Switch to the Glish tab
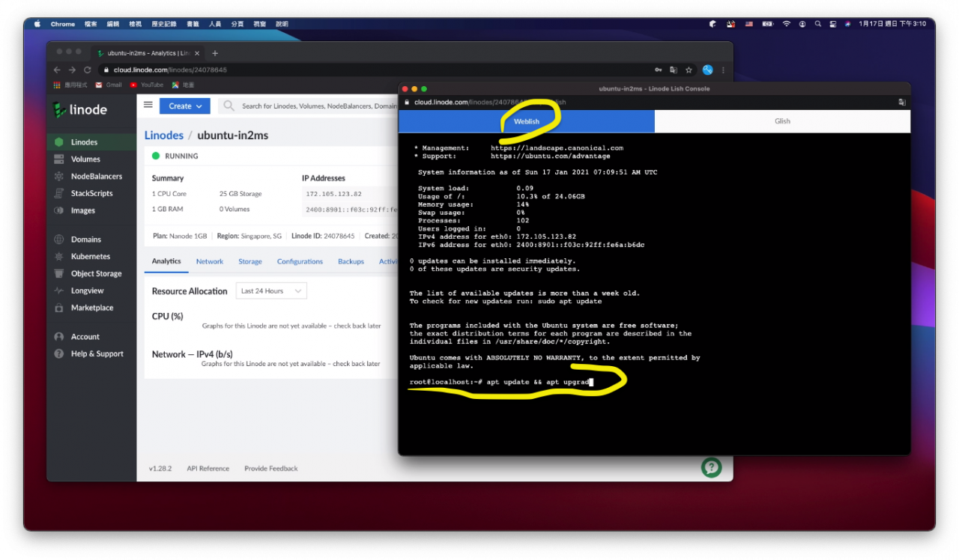Image resolution: width=959 pixels, height=560 pixels. pyautogui.click(x=782, y=121)
